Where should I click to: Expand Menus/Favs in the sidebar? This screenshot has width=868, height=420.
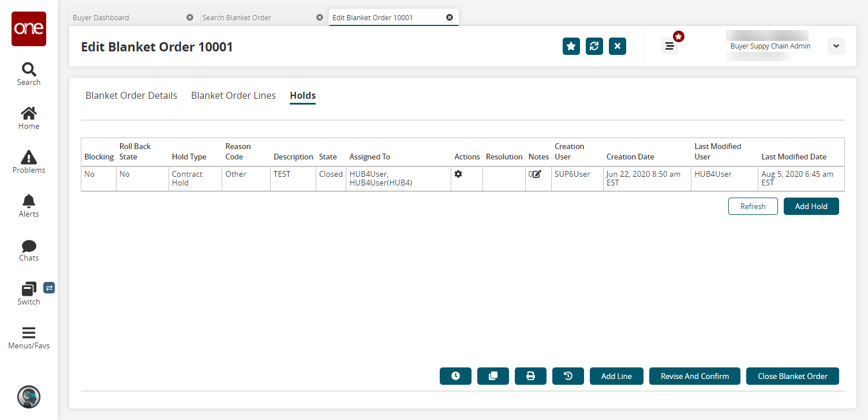(x=28, y=338)
